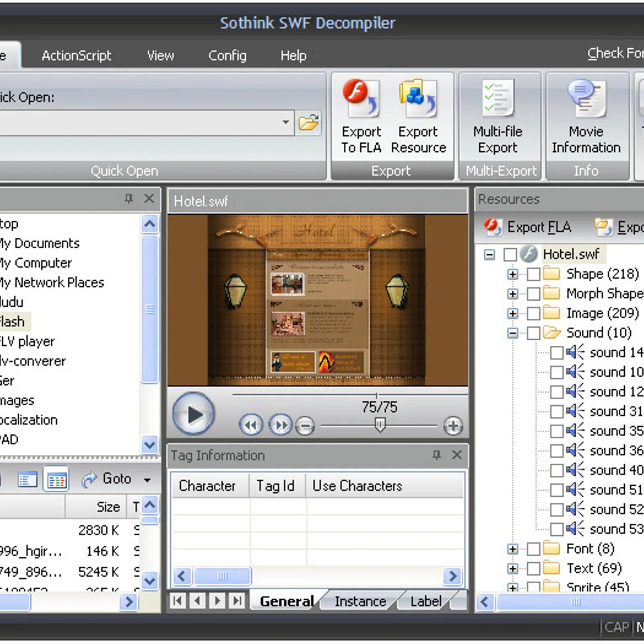Collapse the Hotel.swf tree node
Viewport: 644px width, 644px height.
[x=489, y=254]
